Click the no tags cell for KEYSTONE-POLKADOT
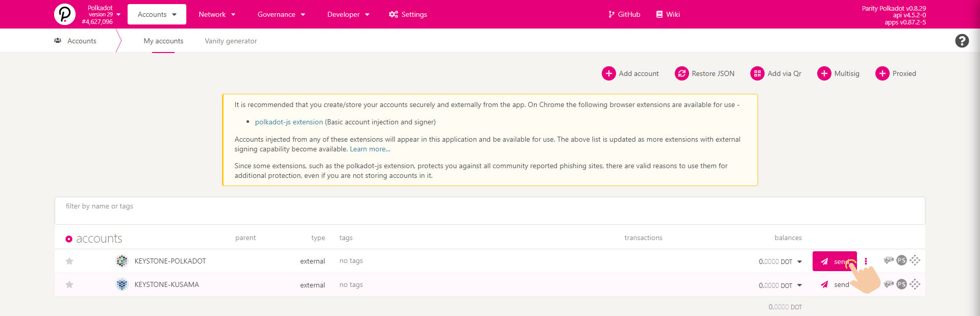980x316 pixels. click(351, 261)
